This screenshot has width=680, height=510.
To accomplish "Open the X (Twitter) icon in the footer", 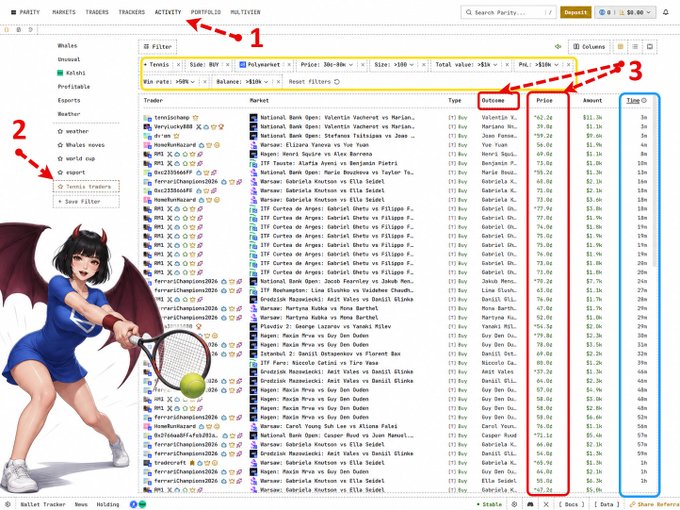I will [546, 504].
